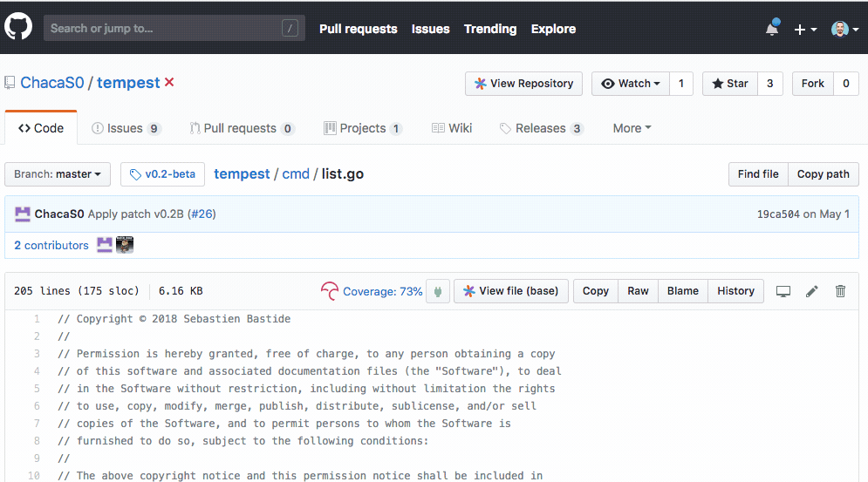Click the Codecov umbrella icon
868x482 pixels.
coord(330,291)
